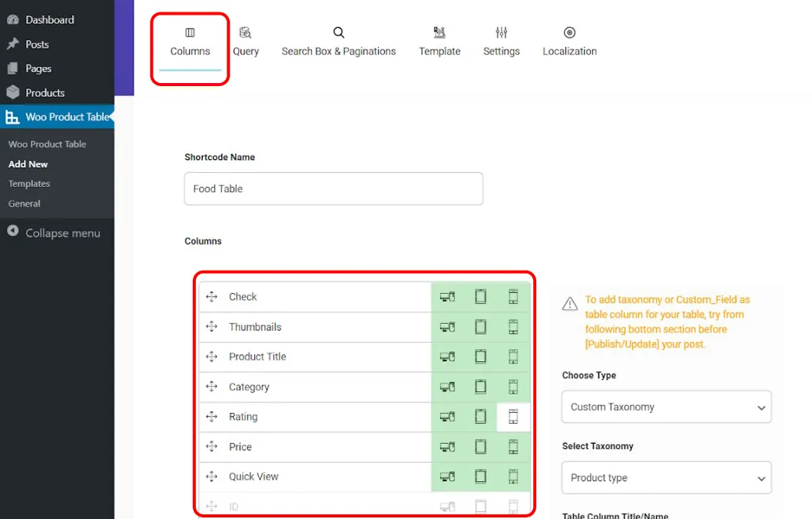Open the Select Taxonomy dropdown
Viewport: 812px width, 519px height.
665,477
